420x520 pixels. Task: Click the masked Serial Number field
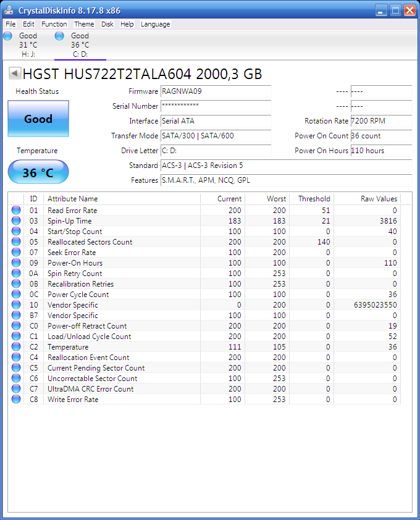(x=216, y=106)
